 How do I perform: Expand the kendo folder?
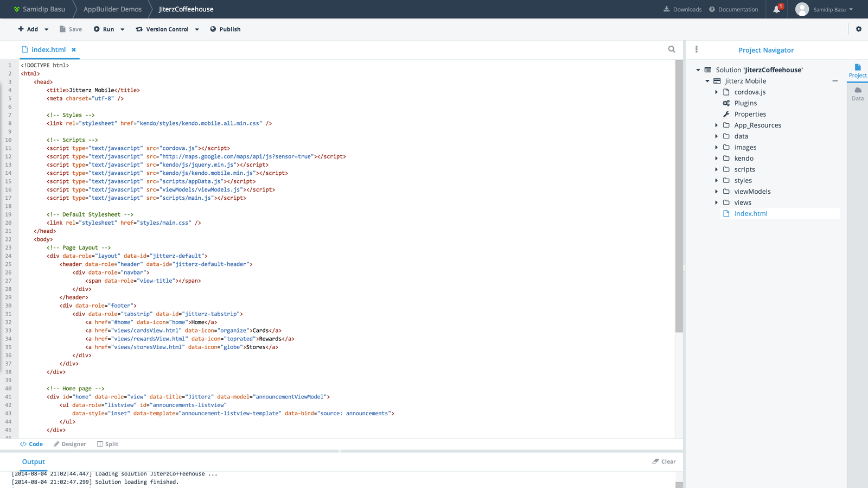(716, 159)
